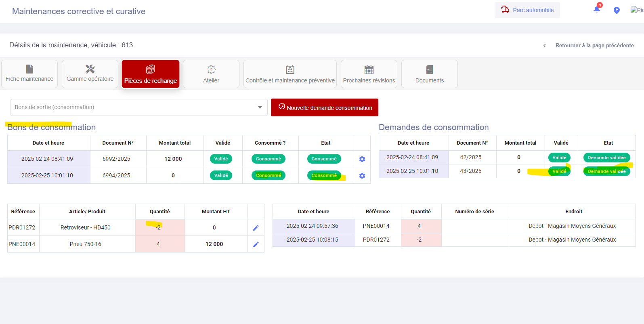Screen dimensions: 644x324
Task: Open the Gamme opératoire tab
Action: click(x=90, y=74)
